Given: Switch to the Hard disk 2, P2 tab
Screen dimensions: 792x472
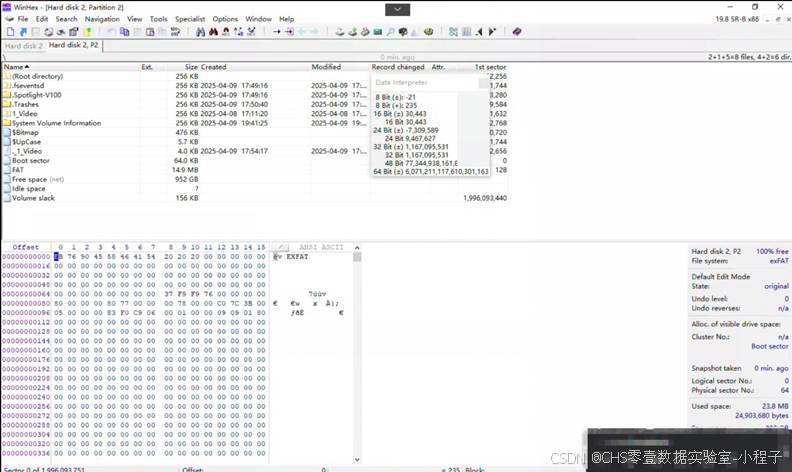Looking at the screenshot, I should [74, 45].
